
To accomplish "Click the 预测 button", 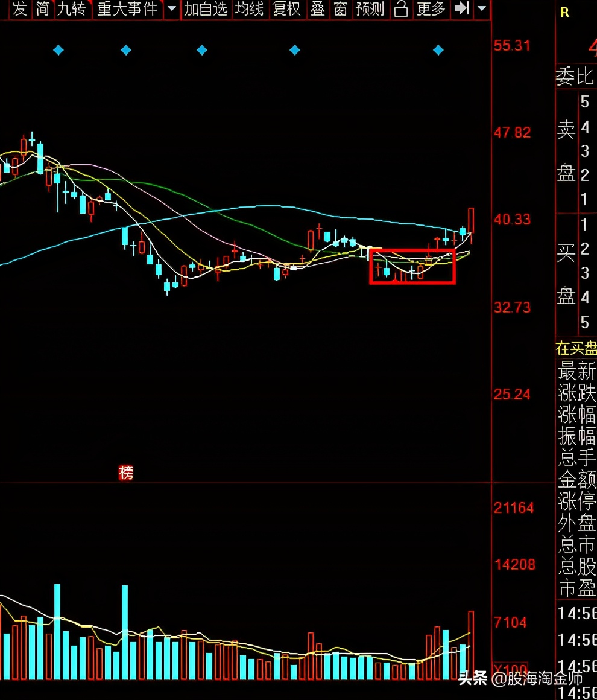I will point(370,9).
